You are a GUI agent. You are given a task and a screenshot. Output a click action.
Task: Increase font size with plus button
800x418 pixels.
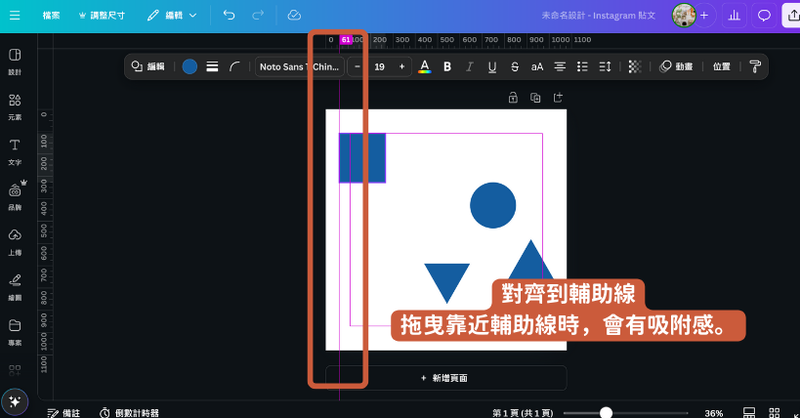pos(402,67)
